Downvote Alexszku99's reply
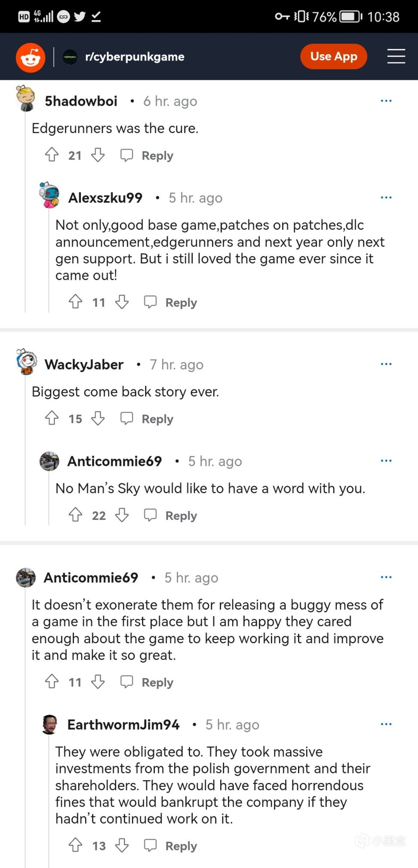418x868 pixels. [x=122, y=302]
